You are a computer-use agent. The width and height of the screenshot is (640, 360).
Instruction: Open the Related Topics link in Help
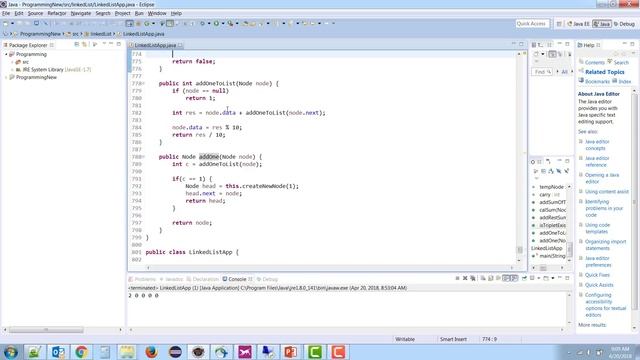coord(604,72)
